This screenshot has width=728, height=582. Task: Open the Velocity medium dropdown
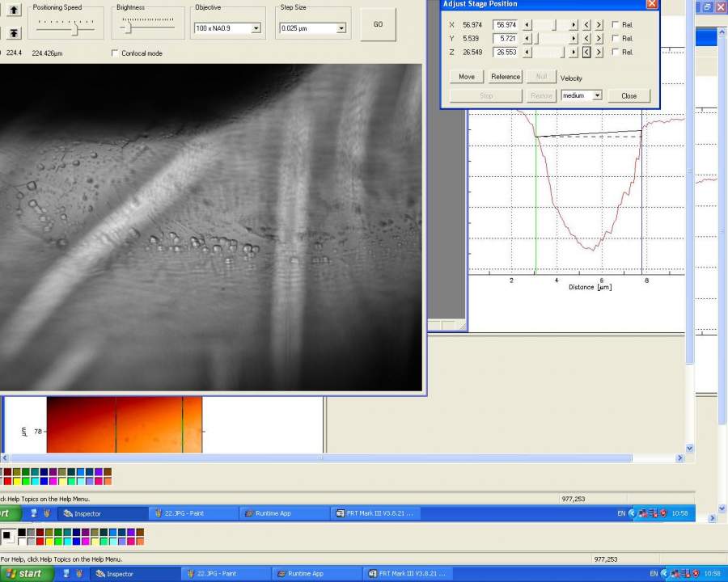point(597,95)
